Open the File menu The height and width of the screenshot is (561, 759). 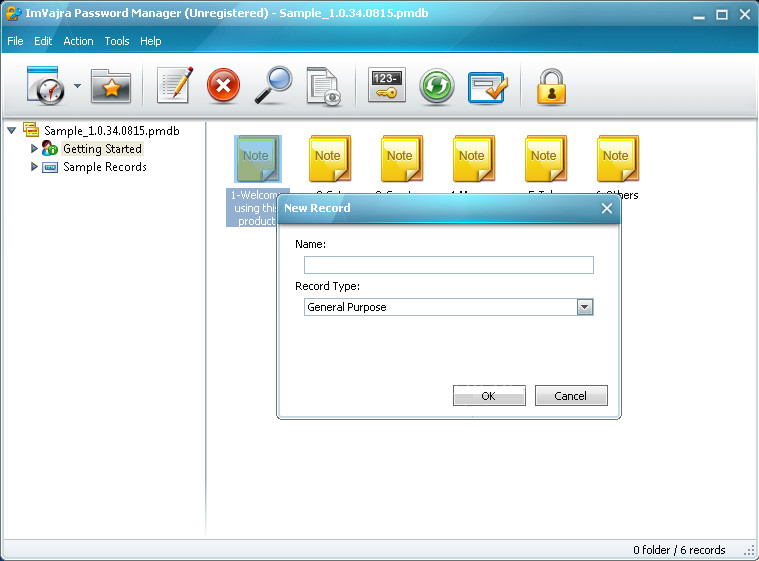(x=15, y=41)
